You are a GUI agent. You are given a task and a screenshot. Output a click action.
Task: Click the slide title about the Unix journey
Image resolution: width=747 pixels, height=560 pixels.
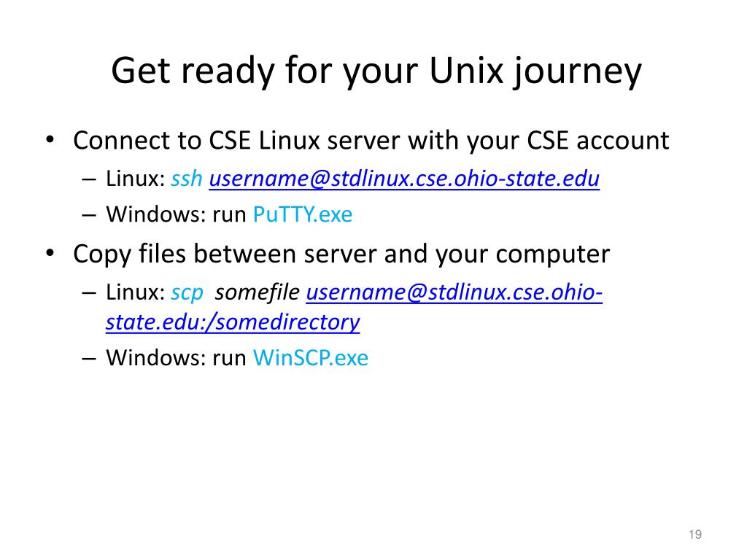(x=376, y=71)
